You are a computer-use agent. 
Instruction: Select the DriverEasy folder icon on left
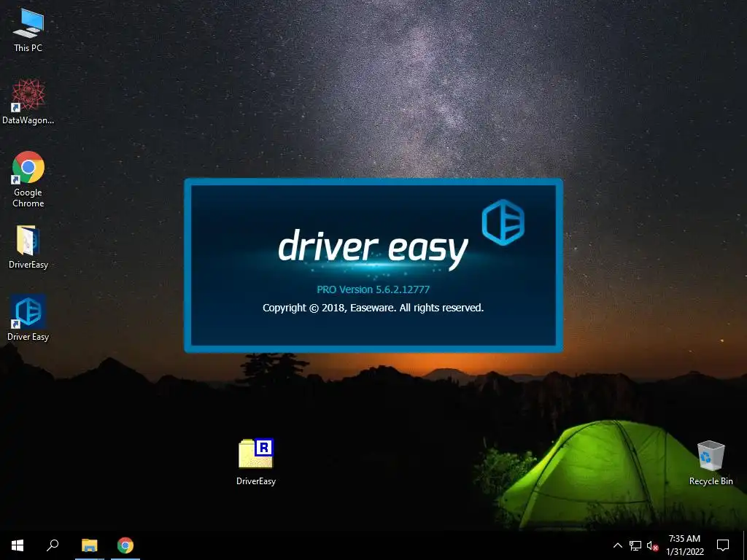click(28, 247)
